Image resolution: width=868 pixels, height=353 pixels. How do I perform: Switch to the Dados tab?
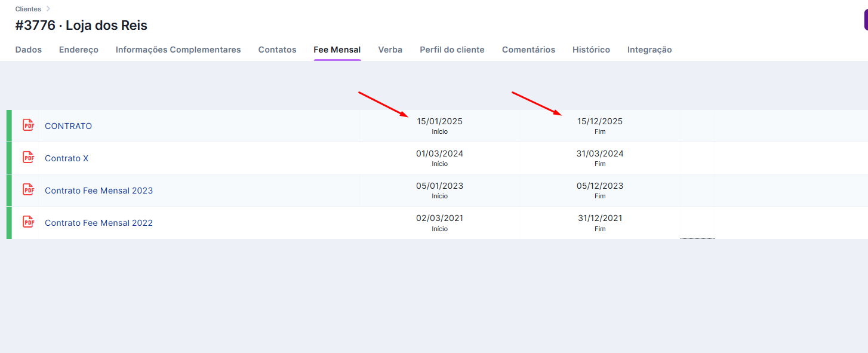click(29, 50)
